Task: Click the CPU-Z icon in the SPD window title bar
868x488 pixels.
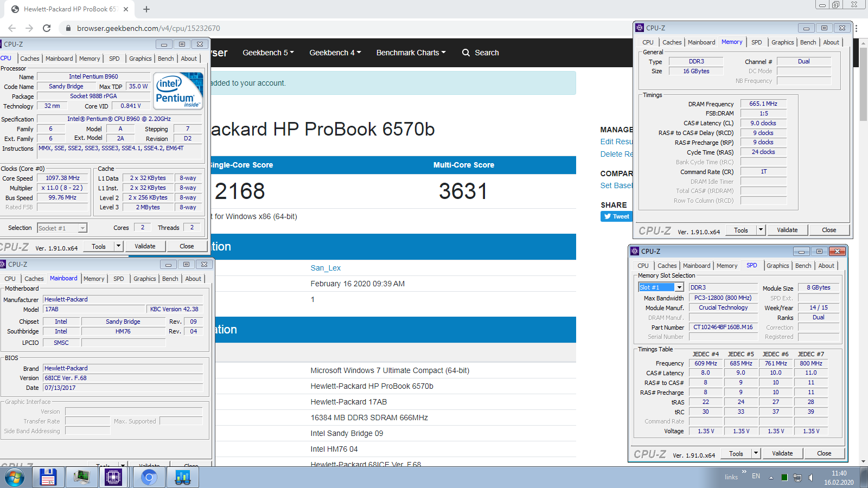Action: [635, 252]
